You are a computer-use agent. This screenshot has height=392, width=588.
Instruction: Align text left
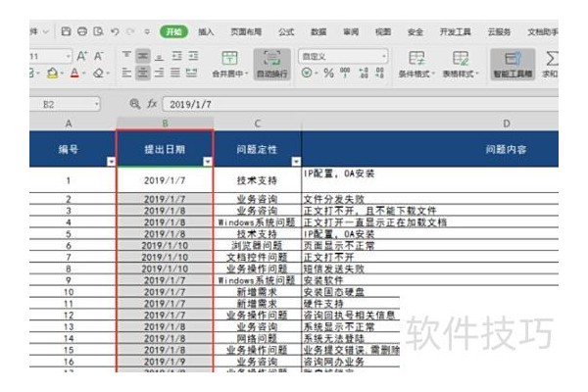click(126, 73)
